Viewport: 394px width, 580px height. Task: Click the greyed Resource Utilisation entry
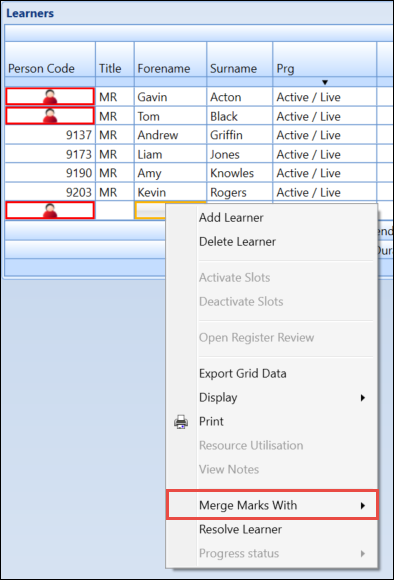click(x=251, y=445)
